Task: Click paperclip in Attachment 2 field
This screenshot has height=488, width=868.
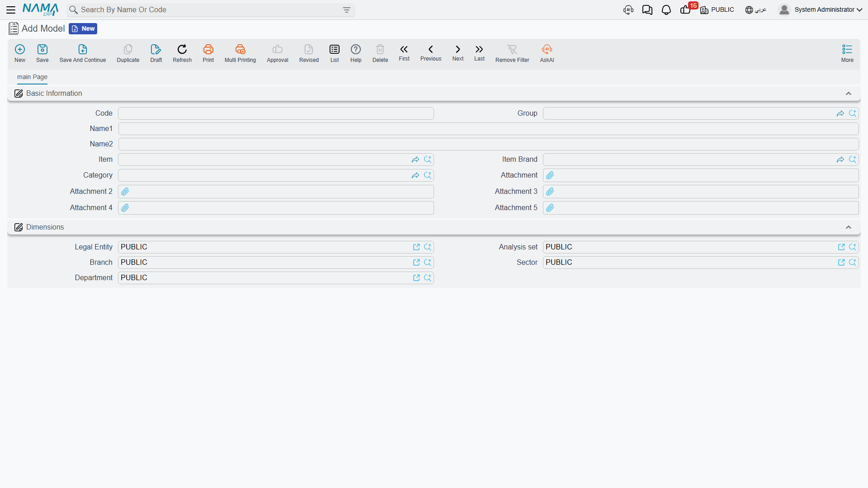Action: pos(125,192)
